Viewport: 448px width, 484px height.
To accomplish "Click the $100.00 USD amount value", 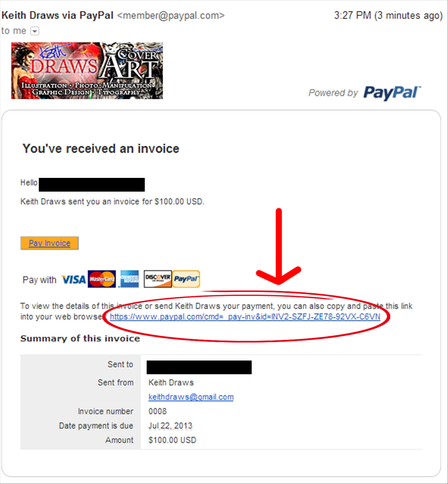I will (172, 440).
